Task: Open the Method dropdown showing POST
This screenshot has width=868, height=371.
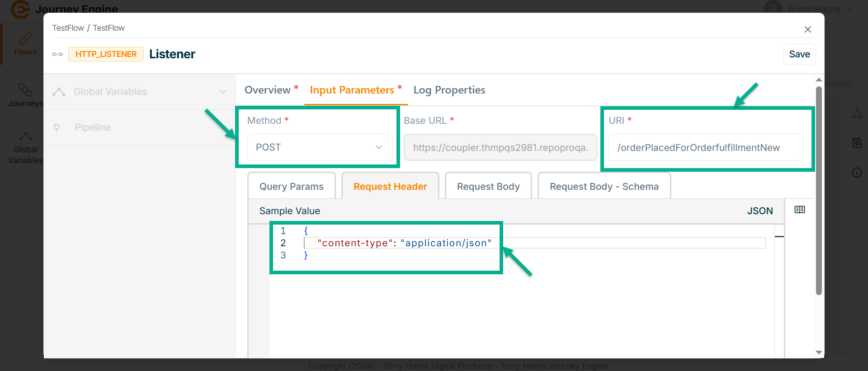Action: (x=320, y=147)
